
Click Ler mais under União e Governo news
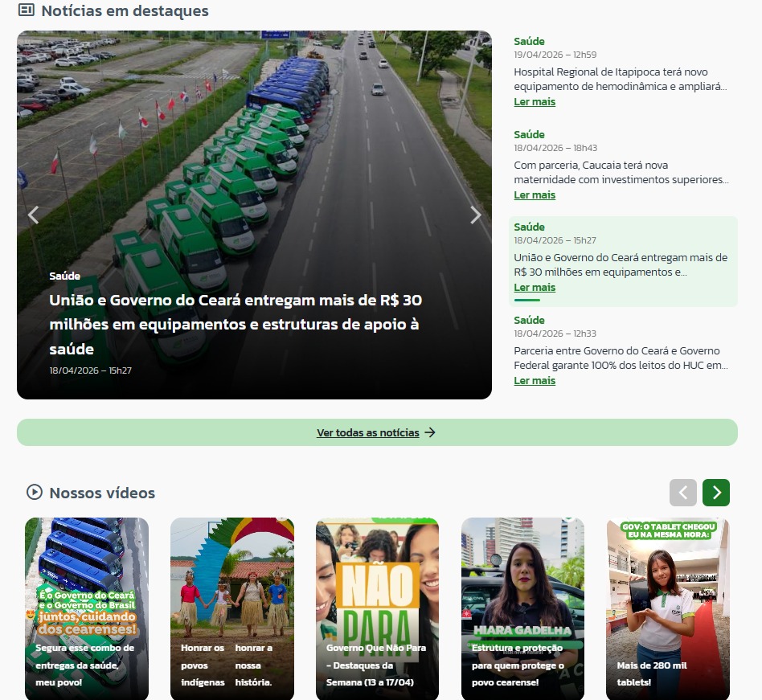(x=535, y=288)
